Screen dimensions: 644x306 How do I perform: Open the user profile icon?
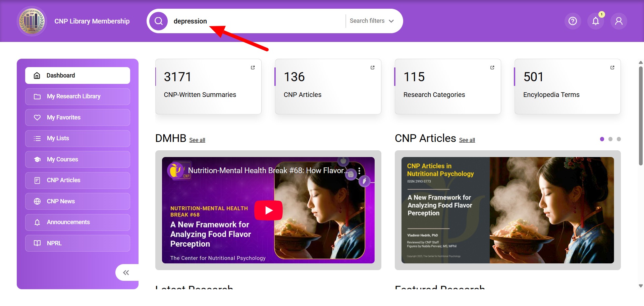click(x=619, y=21)
